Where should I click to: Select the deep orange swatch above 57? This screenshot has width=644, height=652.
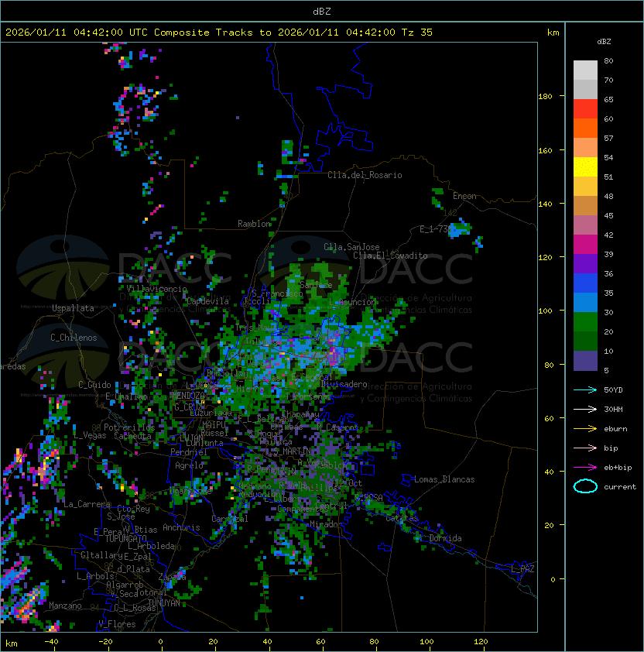click(x=585, y=128)
